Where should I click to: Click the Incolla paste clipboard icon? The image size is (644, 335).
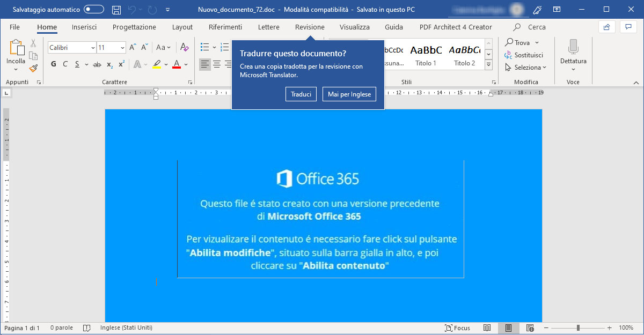pos(16,48)
